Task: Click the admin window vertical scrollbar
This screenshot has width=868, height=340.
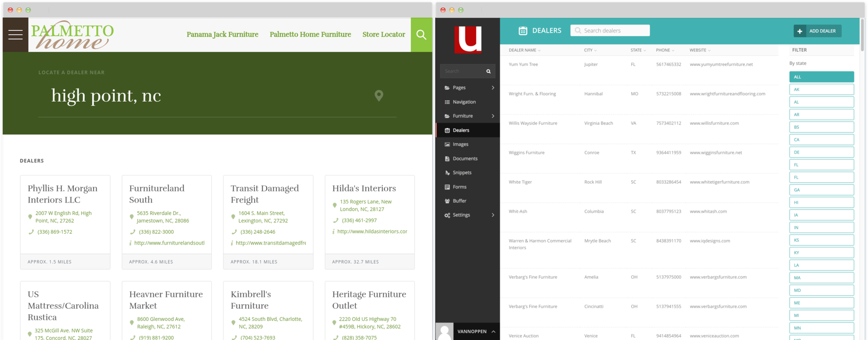Action: click(862, 35)
